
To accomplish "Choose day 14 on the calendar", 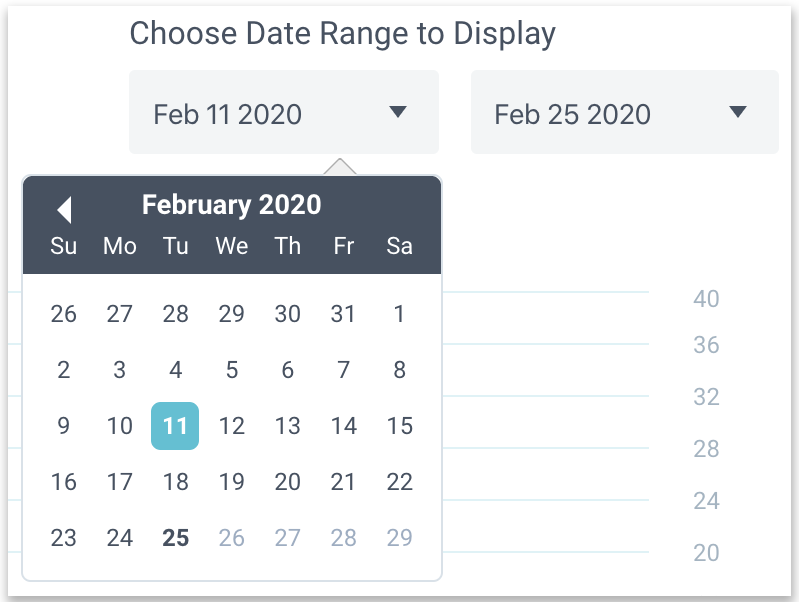I will click(343, 426).
